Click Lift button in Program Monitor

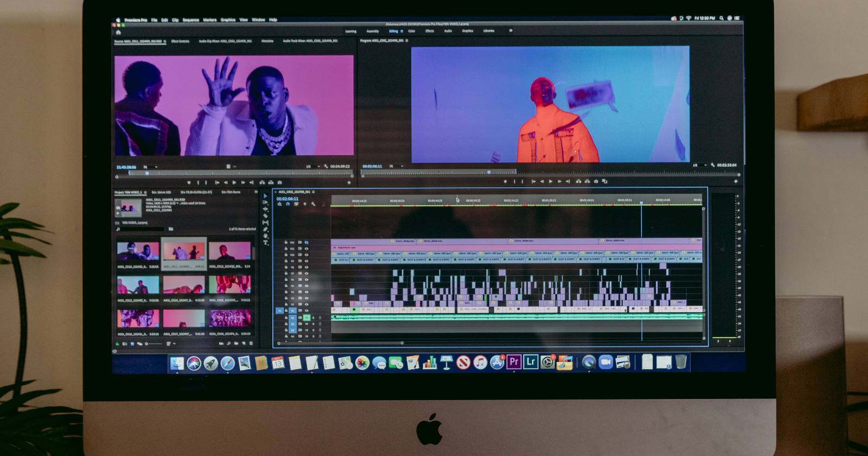coord(578,181)
